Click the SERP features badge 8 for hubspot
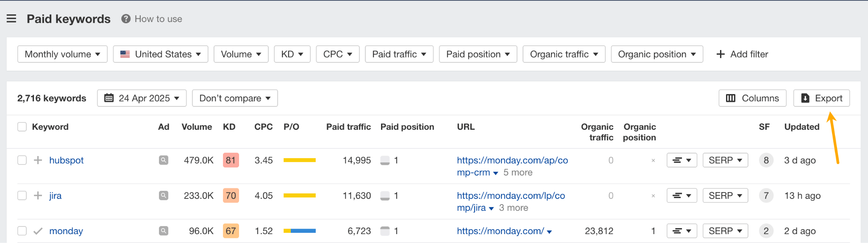Viewport: 868px width, 243px height. 766,160
